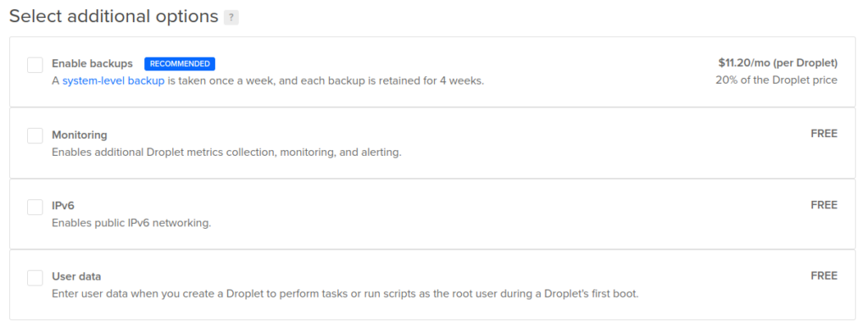Click the $11.20/mo per Droplet price
Viewport: 868px width, 333px height.
[778, 63]
